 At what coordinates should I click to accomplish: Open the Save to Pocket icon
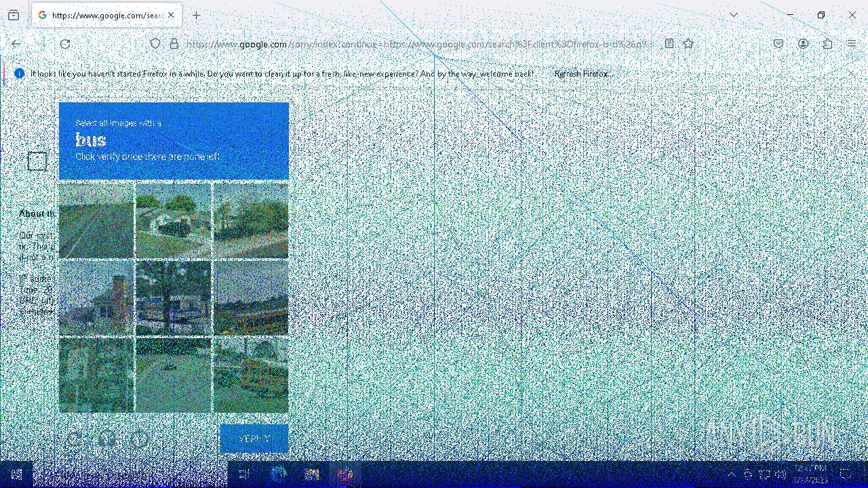tap(778, 43)
